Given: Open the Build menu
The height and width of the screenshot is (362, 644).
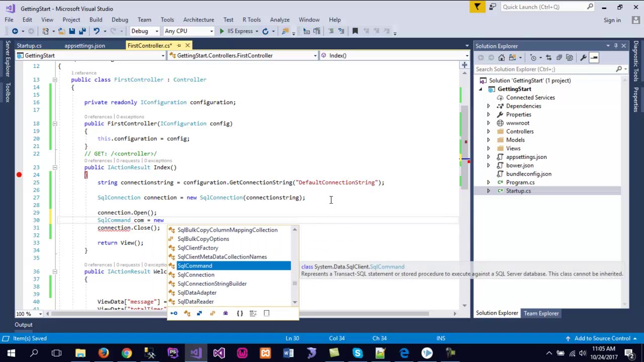Looking at the screenshot, I should (x=96, y=20).
